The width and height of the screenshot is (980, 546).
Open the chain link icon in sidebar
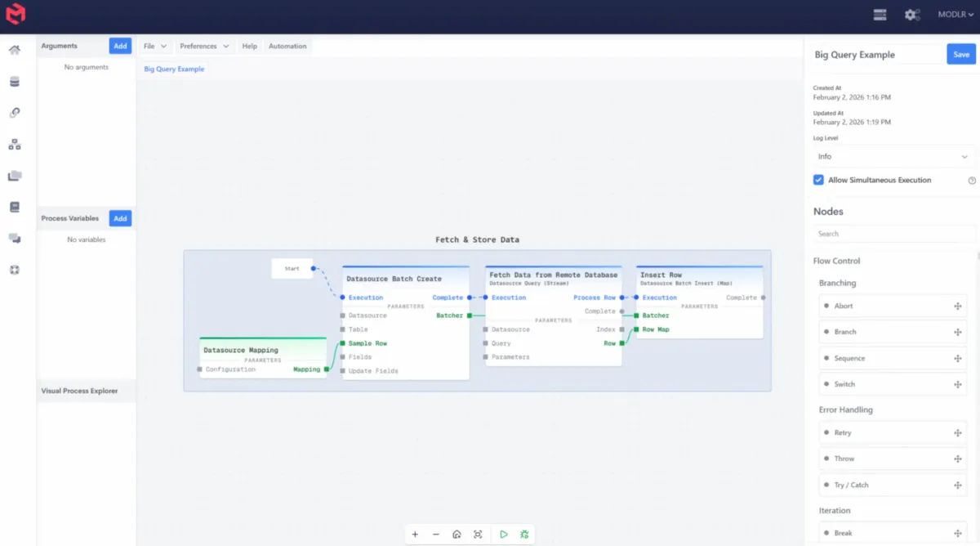pyautogui.click(x=15, y=113)
